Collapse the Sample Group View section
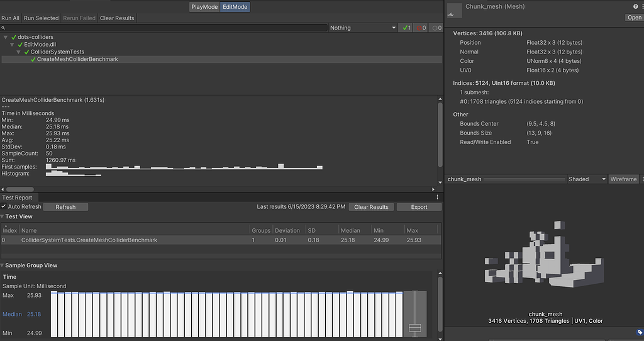The width and height of the screenshot is (644, 341). click(x=3, y=266)
